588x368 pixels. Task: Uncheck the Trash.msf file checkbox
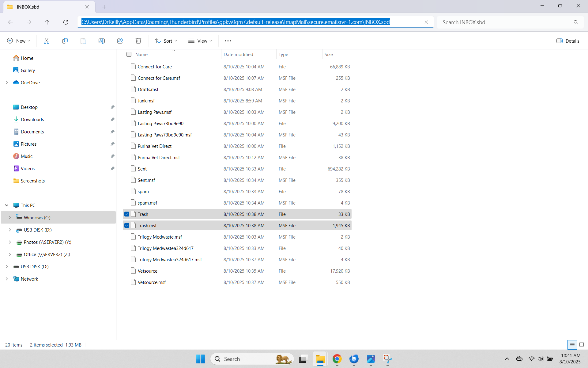coord(127,225)
